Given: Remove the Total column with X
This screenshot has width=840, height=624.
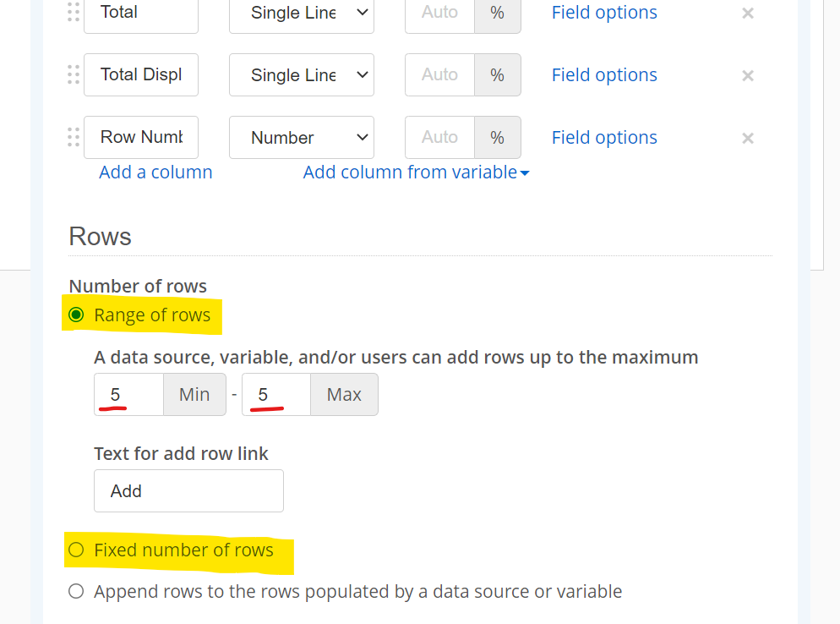Looking at the screenshot, I should coord(748,13).
